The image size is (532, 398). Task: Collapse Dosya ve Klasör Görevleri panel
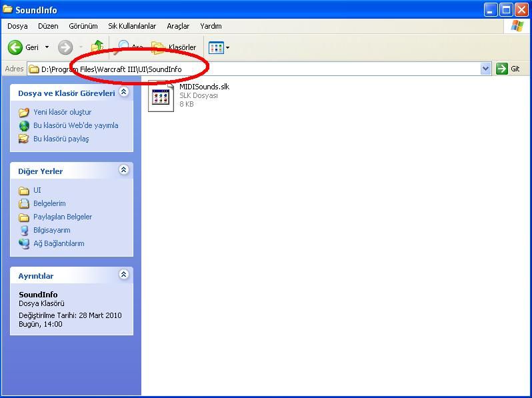[124, 91]
